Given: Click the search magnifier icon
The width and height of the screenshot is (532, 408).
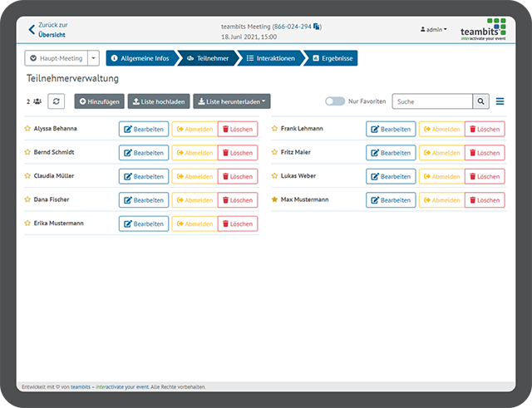Looking at the screenshot, I should click(x=480, y=101).
